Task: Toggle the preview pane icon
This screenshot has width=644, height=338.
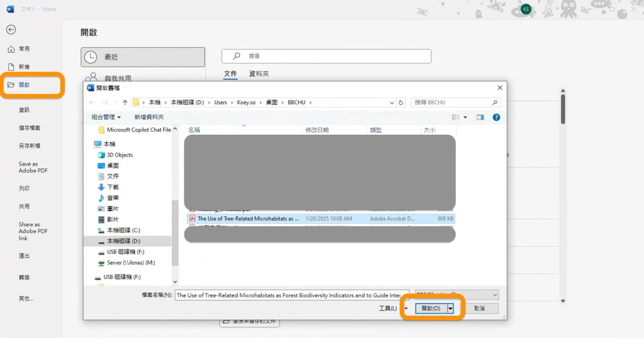Action: click(x=480, y=117)
